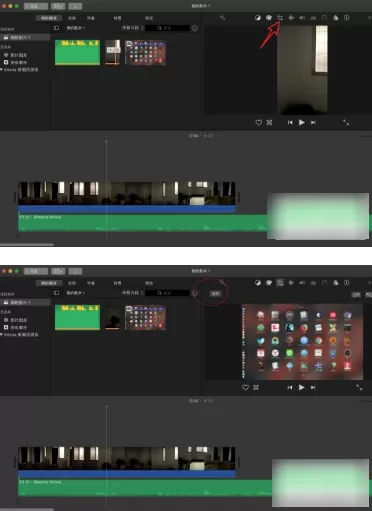The height and width of the screenshot is (511, 372).
Task: Open Clip Filter effects in bottom window
Action: pyautogui.click(x=336, y=283)
